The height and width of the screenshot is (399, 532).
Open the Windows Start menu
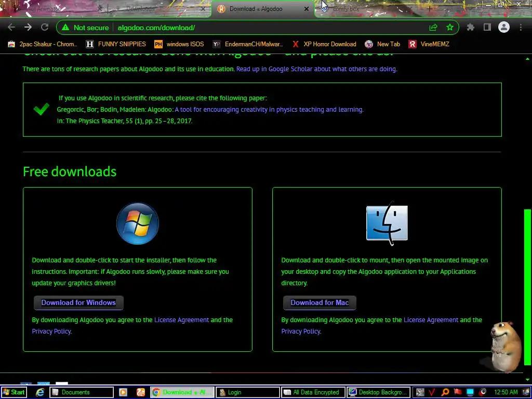[14, 392]
